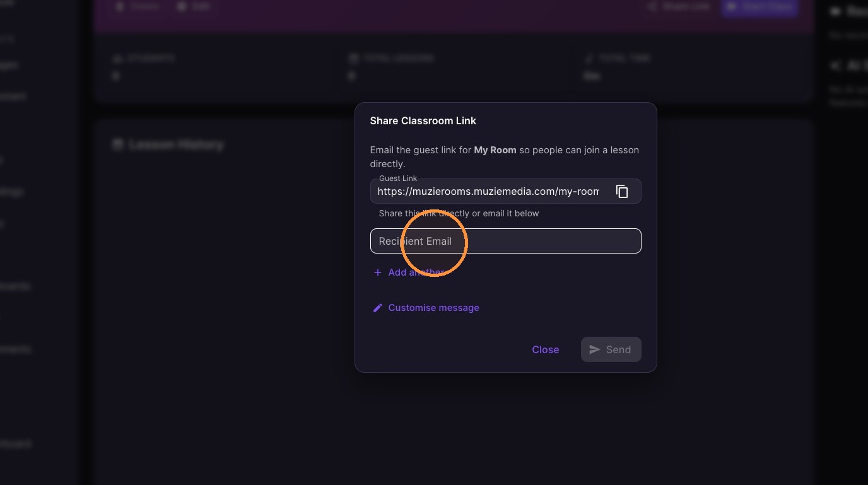This screenshot has height=485, width=868.
Task: Click the pencil icon for Customise message
Action: click(378, 308)
